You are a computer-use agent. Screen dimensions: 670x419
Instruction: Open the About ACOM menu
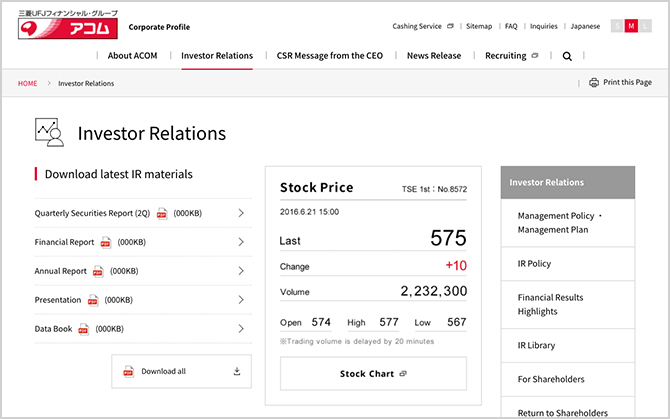[x=132, y=56]
